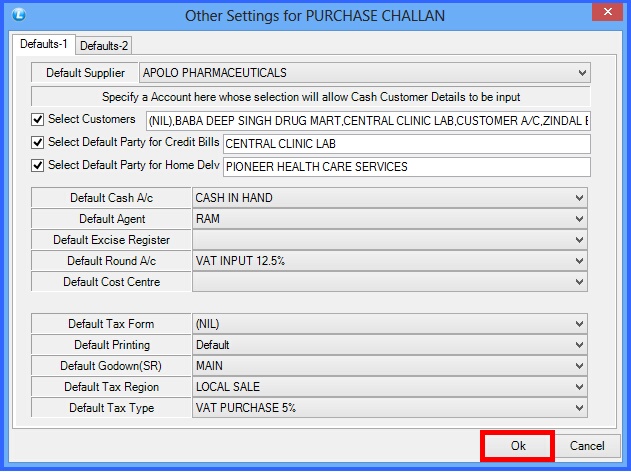This screenshot has height=472, width=631.
Task: Click the Default Supplier label
Action: coord(85,73)
